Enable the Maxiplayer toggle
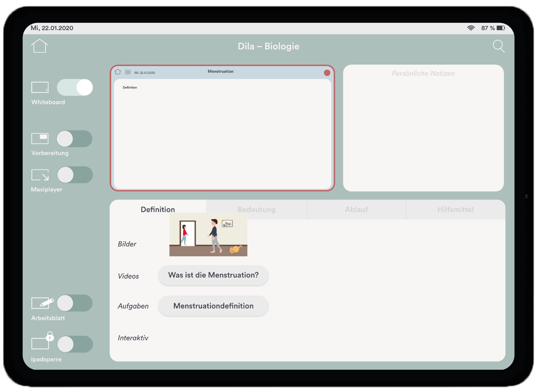 [x=75, y=175]
